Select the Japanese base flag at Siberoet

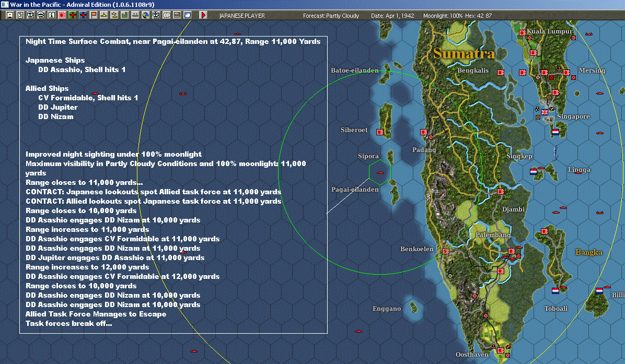pyautogui.click(x=380, y=132)
